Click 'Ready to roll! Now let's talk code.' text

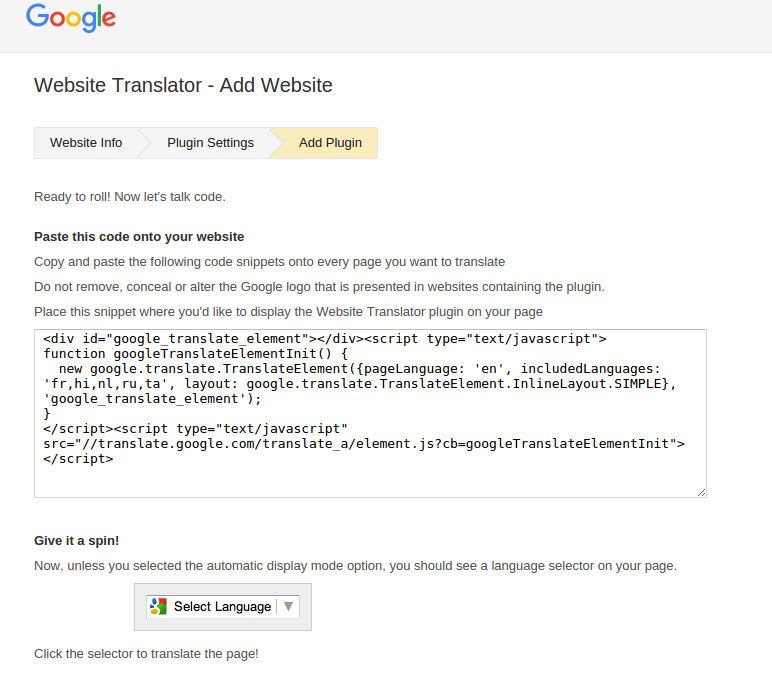point(129,197)
